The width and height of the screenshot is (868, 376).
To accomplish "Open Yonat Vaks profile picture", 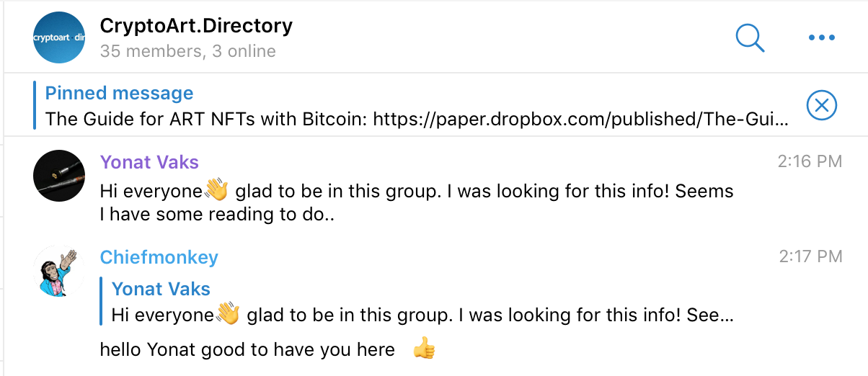I will (59, 176).
